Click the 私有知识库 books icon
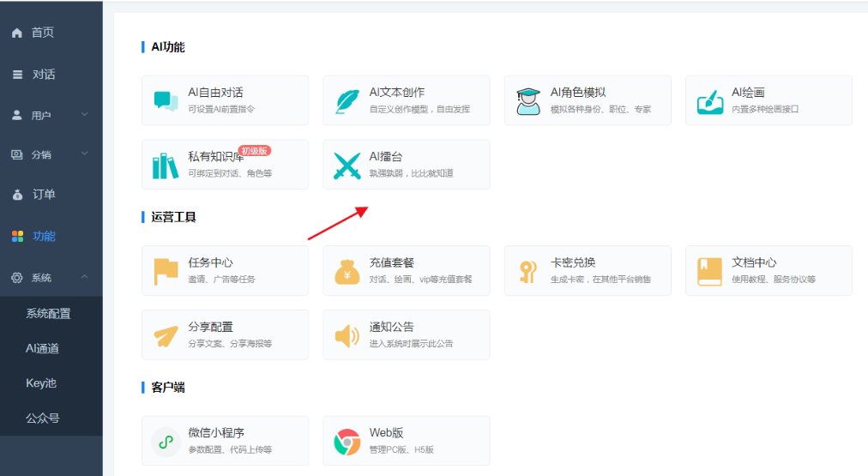Viewport: 868px width, 476px height. pos(166,166)
